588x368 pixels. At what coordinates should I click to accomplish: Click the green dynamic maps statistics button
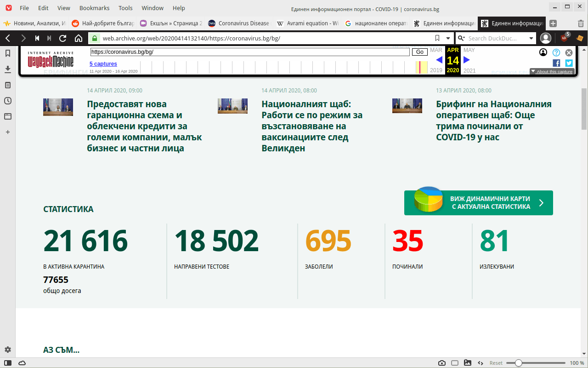click(478, 203)
